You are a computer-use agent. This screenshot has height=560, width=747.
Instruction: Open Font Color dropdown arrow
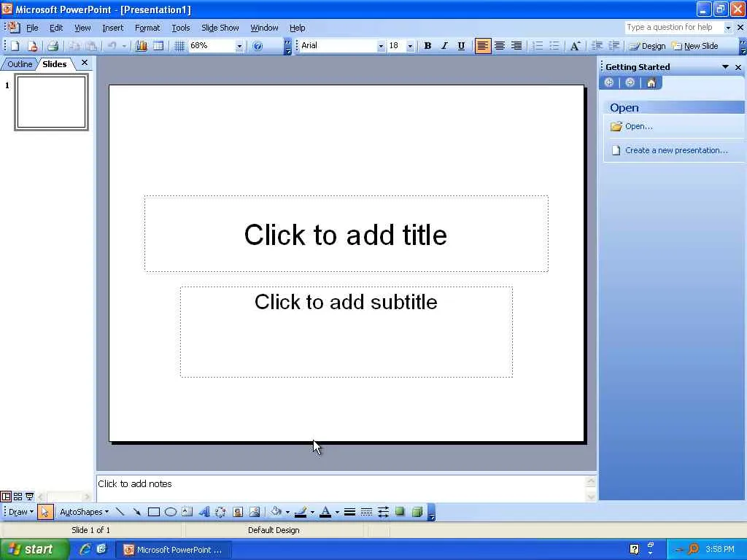[x=337, y=513]
